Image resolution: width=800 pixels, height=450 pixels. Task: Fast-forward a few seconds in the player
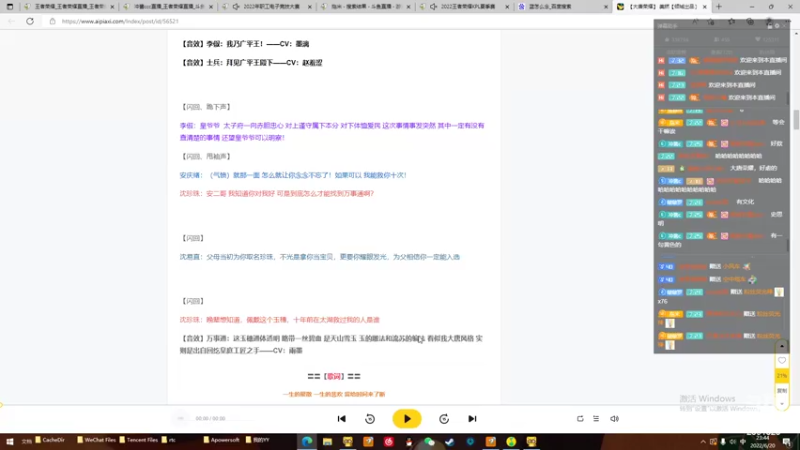[444, 419]
